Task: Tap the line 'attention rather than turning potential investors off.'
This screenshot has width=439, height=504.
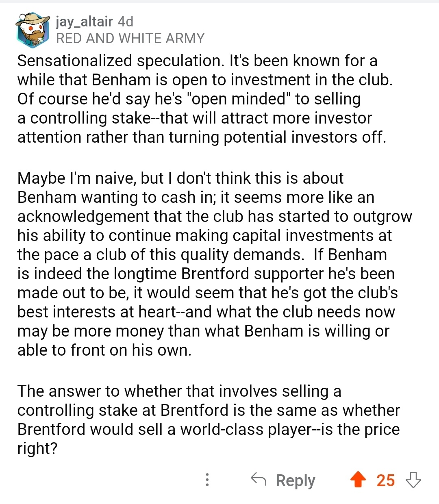Action: [x=202, y=137]
